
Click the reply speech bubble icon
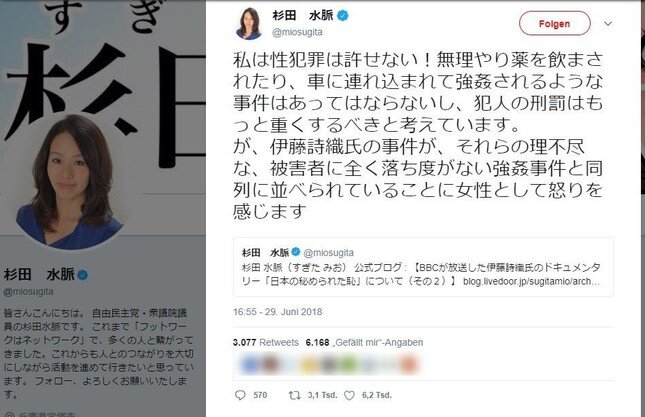click(x=240, y=395)
